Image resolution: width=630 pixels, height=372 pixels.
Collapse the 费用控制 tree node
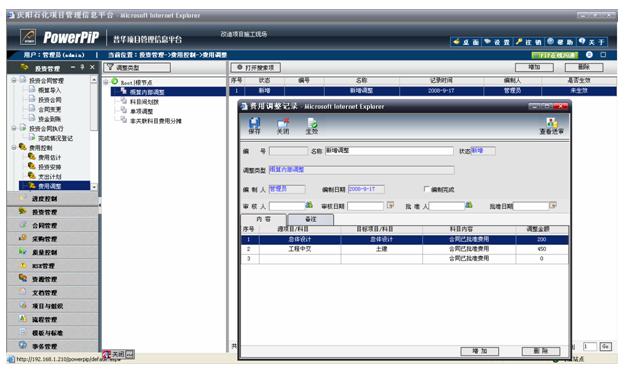14,147
